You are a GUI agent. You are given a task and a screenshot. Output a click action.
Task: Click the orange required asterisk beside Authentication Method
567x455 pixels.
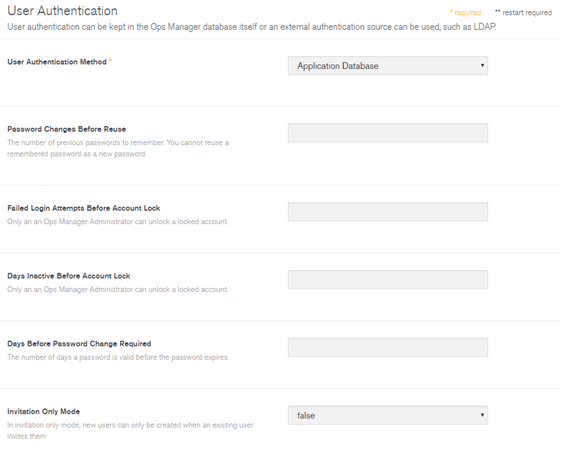111,61
